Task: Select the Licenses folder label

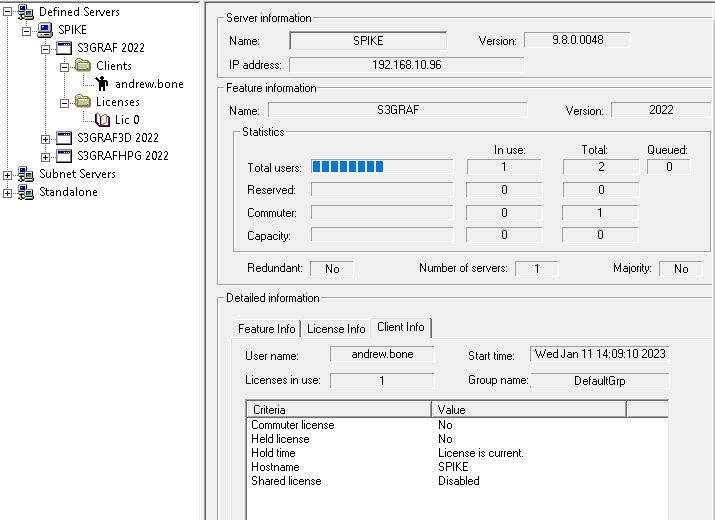Action: pyautogui.click(x=118, y=102)
